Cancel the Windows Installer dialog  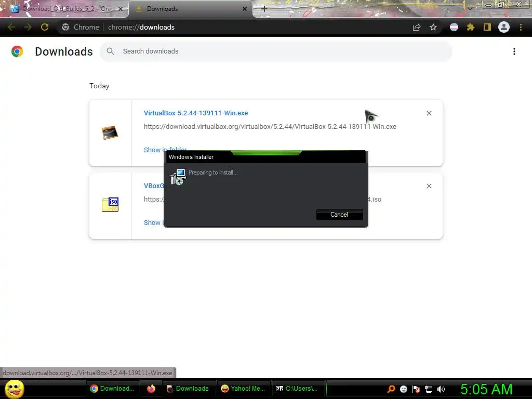(x=339, y=215)
